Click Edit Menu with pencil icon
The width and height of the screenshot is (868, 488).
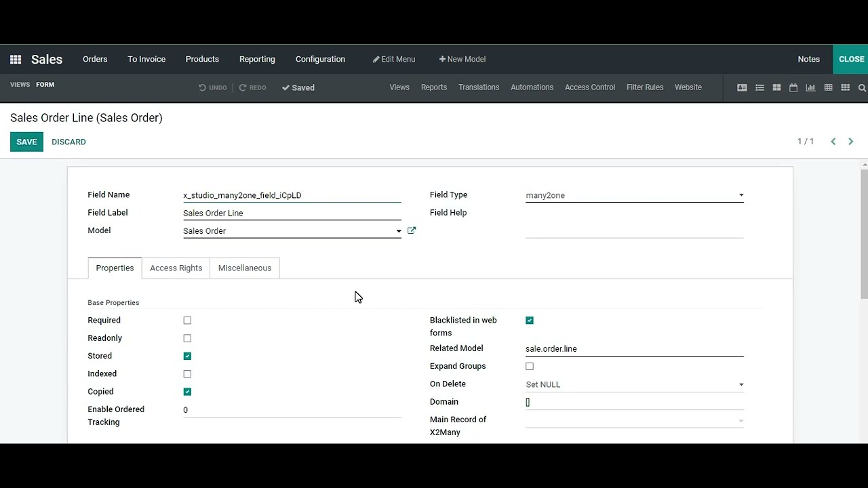394,60
